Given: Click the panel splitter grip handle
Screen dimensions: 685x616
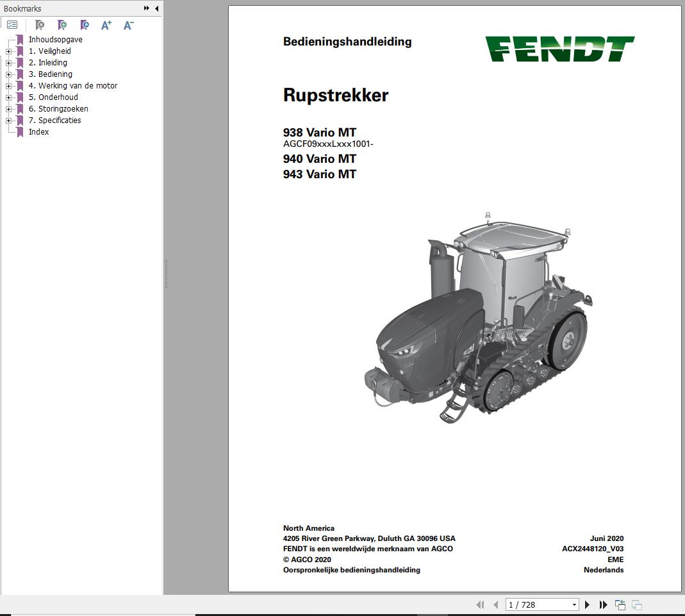Looking at the screenshot, I should pyautogui.click(x=167, y=274).
